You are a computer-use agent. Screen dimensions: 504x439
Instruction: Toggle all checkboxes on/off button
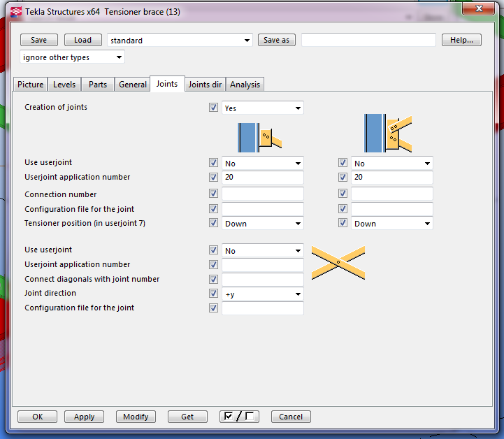pos(239,417)
